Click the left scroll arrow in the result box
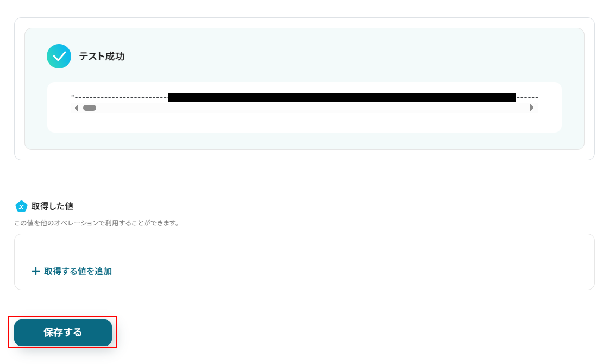 [x=76, y=108]
